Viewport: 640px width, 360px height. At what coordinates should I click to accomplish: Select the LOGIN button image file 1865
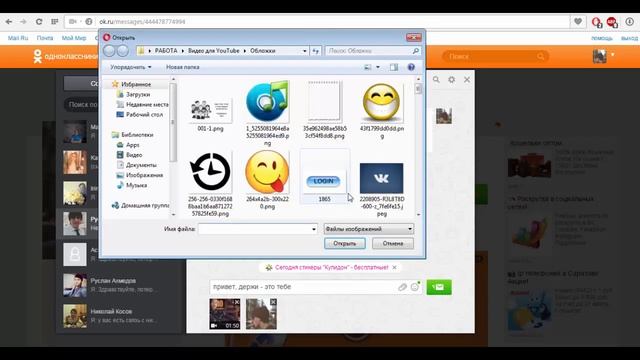pos(324,182)
